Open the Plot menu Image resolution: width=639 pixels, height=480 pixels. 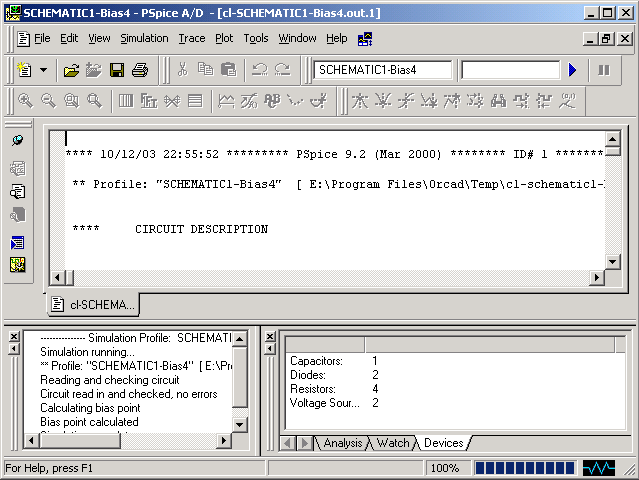coord(224,39)
